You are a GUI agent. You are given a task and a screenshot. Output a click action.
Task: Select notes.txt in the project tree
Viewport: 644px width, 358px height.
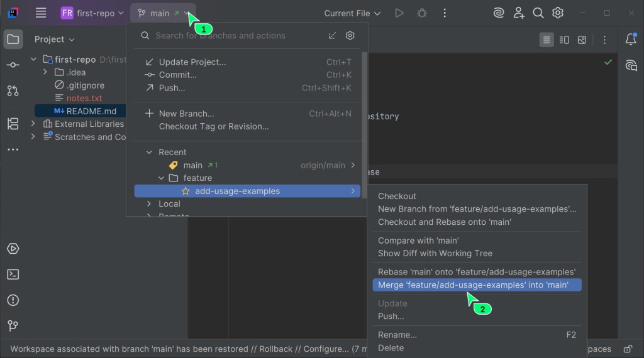tap(79, 98)
